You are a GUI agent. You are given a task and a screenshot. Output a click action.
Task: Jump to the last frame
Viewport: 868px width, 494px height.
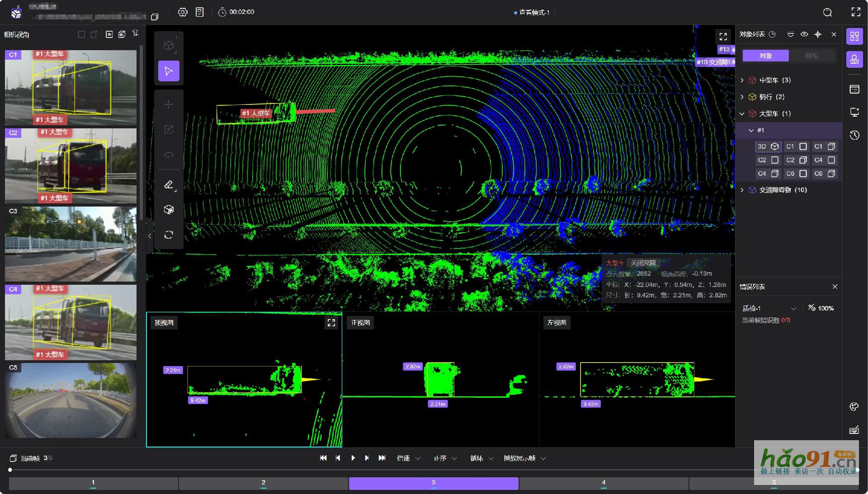[x=382, y=458]
